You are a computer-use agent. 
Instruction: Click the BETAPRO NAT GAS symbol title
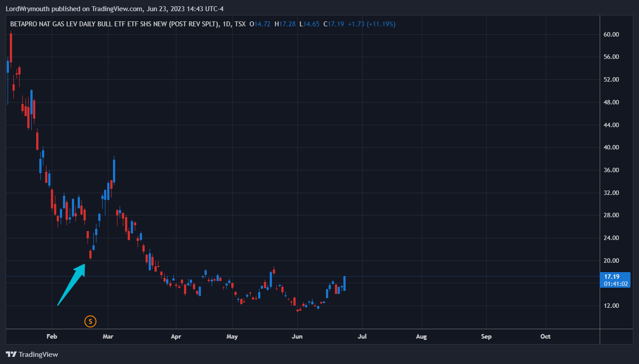coord(115,24)
